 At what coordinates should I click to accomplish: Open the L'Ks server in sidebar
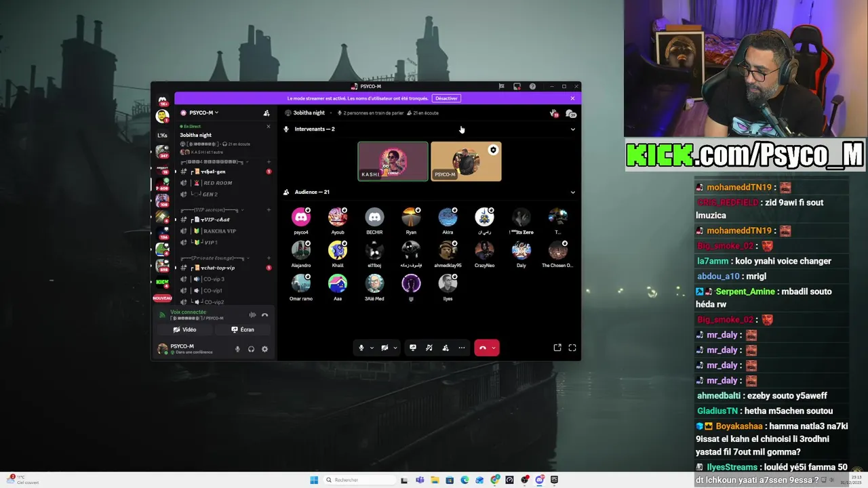pos(162,135)
